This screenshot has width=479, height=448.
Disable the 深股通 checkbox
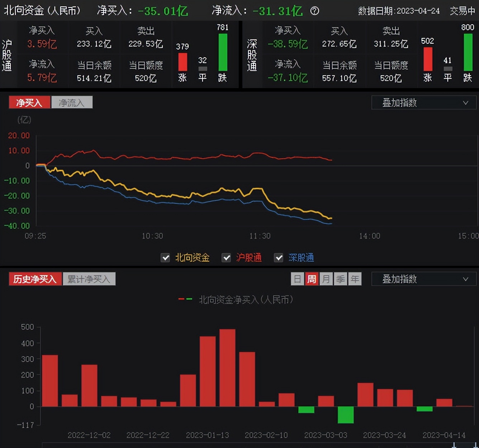[279, 257]
